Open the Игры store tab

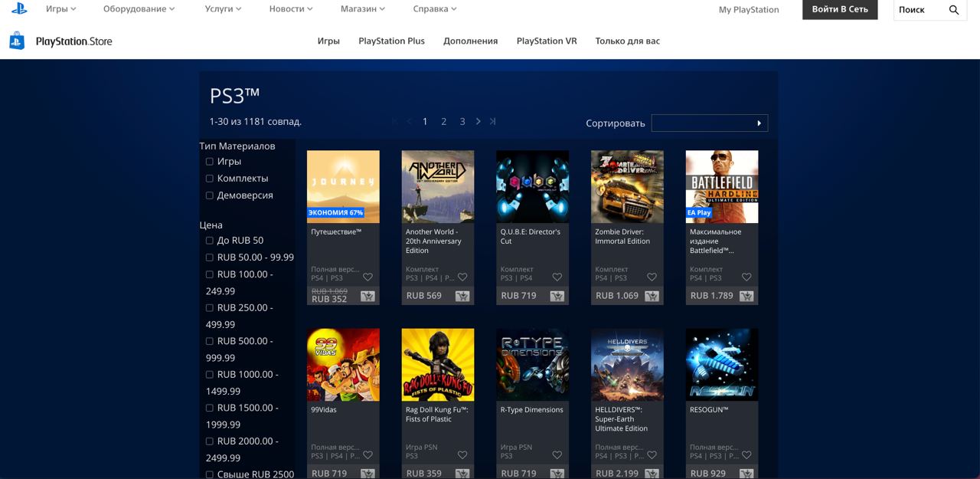tap(328, 41)
